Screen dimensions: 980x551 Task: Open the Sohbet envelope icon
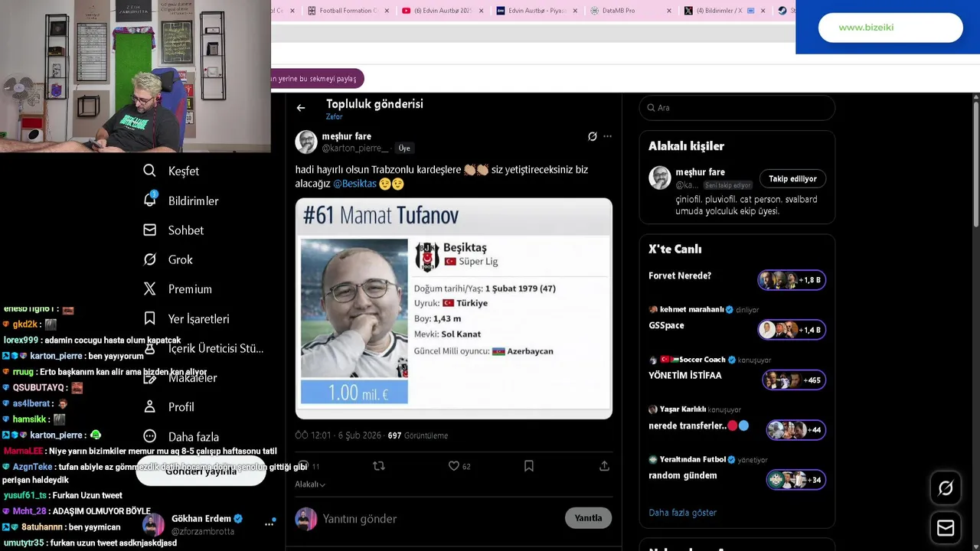click(150, 230)
